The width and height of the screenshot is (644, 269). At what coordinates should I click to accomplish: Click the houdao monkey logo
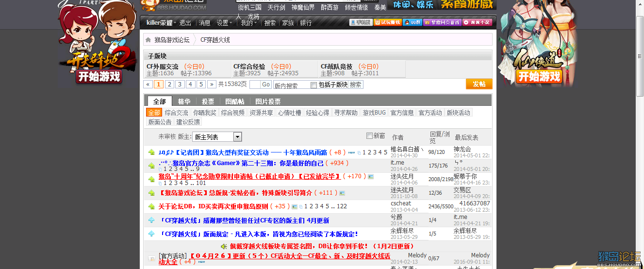click(x=173, y=5)
